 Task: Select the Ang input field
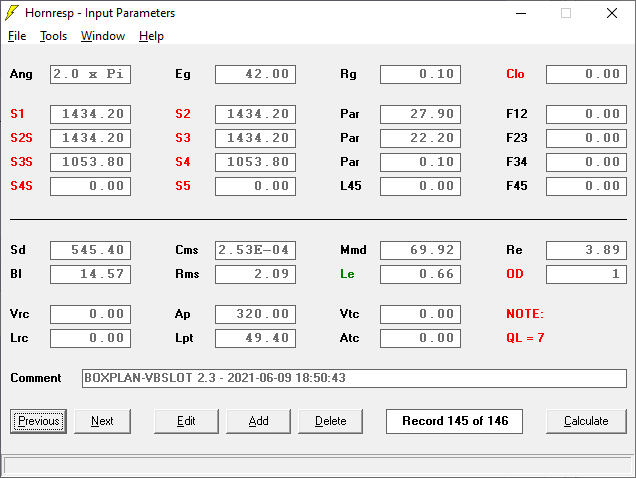tap(90, 74)
